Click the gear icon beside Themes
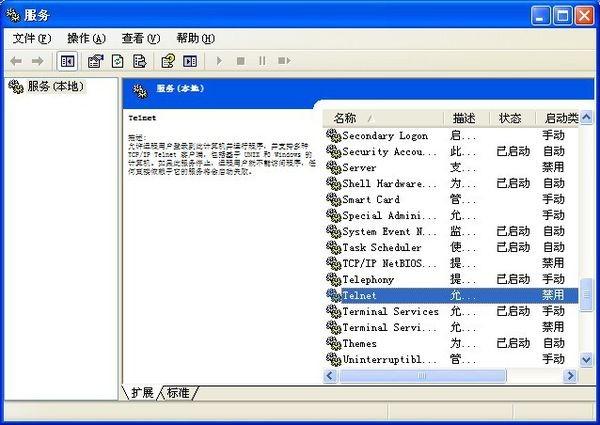The height and width of the screenshot is (425, 600). point(333,343)
